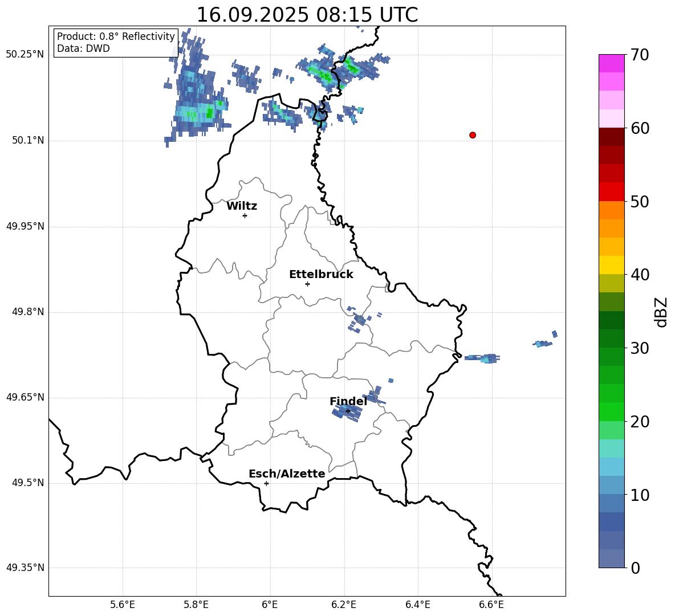Click the 49.35°N latitude label

pyautogui.click(x=25, y=568)
